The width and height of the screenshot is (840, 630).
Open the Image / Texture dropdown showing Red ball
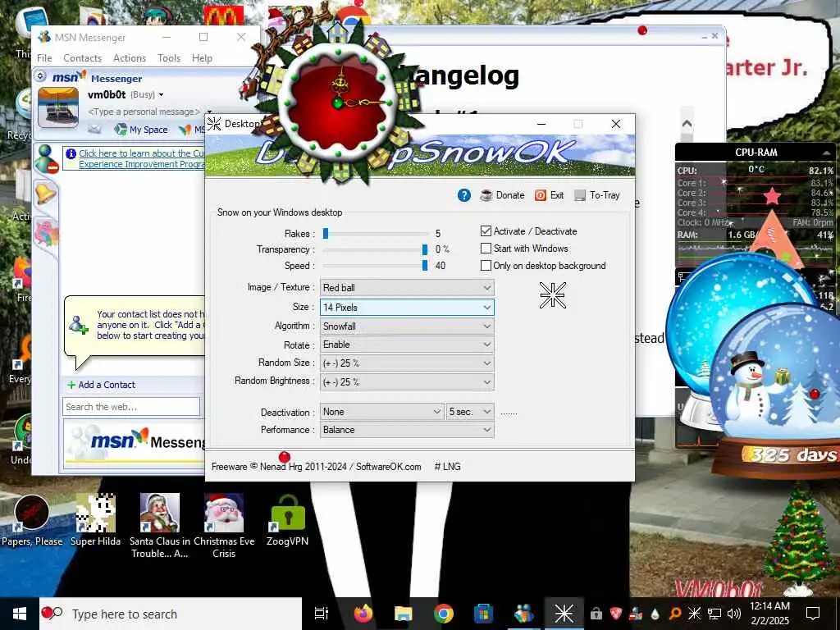407,288
